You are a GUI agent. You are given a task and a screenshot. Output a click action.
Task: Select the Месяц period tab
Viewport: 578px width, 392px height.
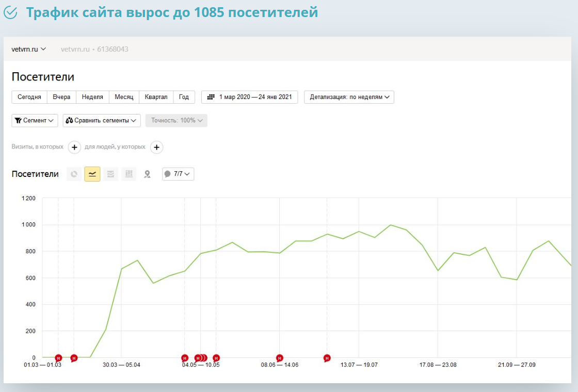[124, 97]
